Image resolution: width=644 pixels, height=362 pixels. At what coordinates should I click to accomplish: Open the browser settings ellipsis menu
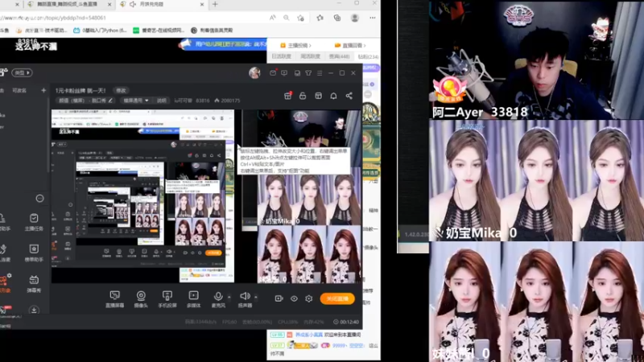click(373, 18)
